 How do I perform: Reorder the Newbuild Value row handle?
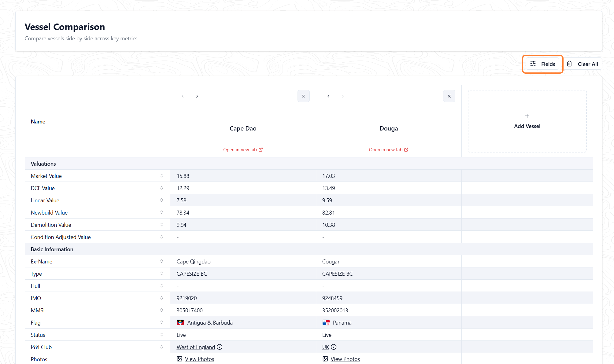tap(161, 212)
